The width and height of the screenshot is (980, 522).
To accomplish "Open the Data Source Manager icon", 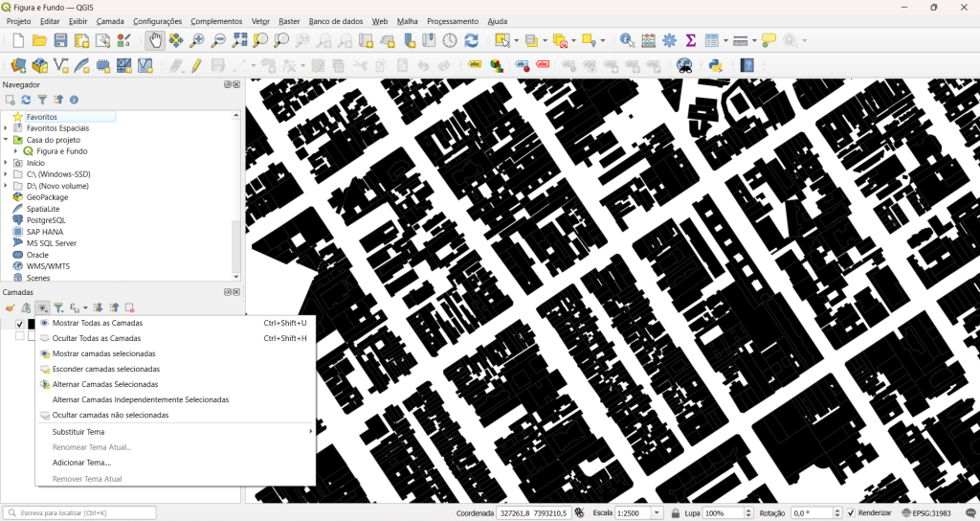I will click(x=19, y=65).
